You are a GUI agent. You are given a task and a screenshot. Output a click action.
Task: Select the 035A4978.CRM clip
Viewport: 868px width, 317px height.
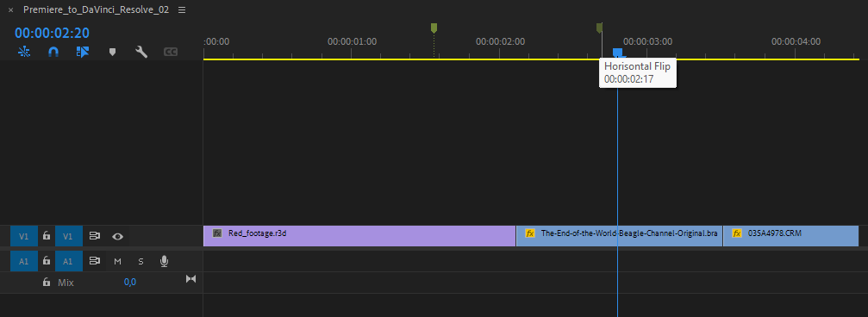pos(791,236)
